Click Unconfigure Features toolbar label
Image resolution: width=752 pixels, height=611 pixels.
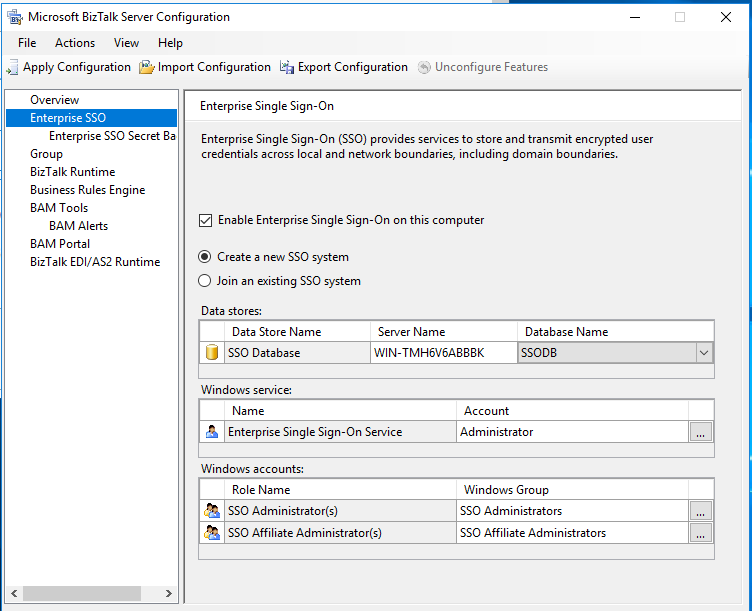pos(491,67)
